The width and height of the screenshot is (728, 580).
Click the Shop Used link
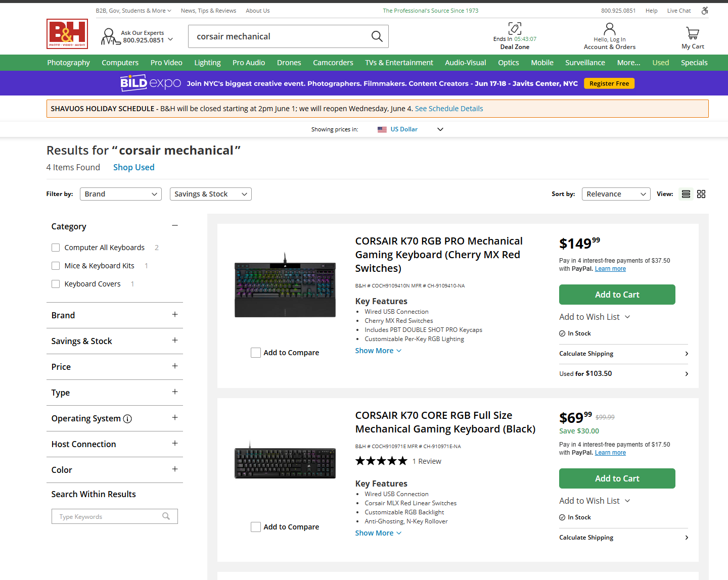(133, 167)
